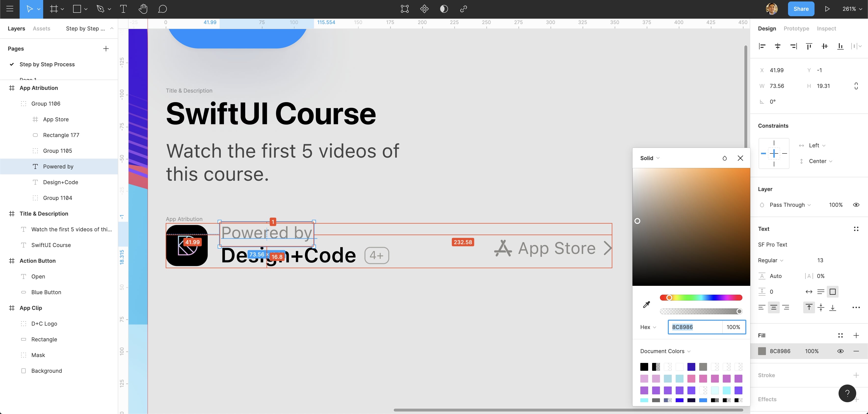Image resolution: width=868 pixels, height=414 pixels.
Task: Open the Regular font weight dropdown
Action: pos(770,260)
